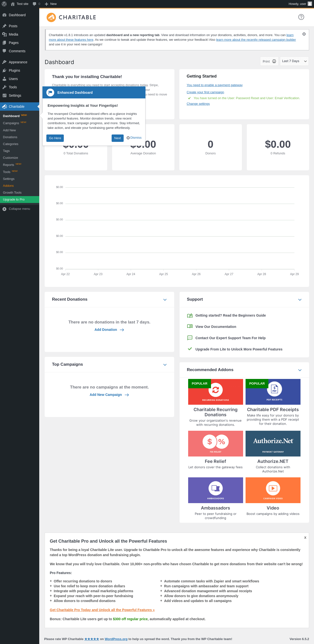Click the five star rating link

click(x=92, y=639)
